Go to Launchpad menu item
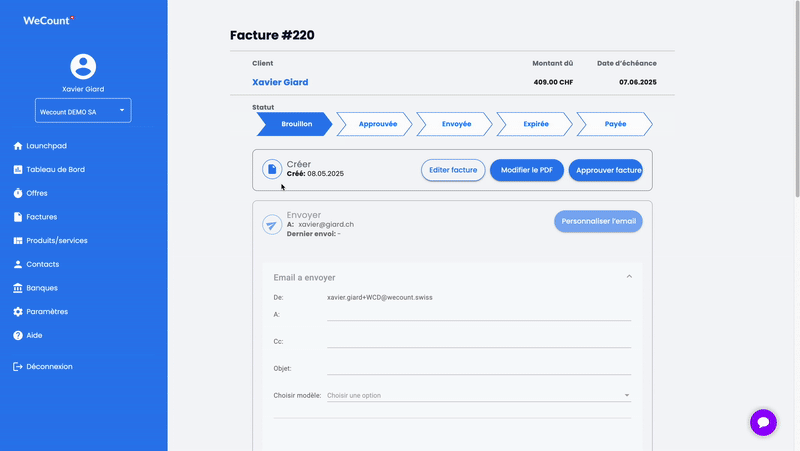 [46, 146]
